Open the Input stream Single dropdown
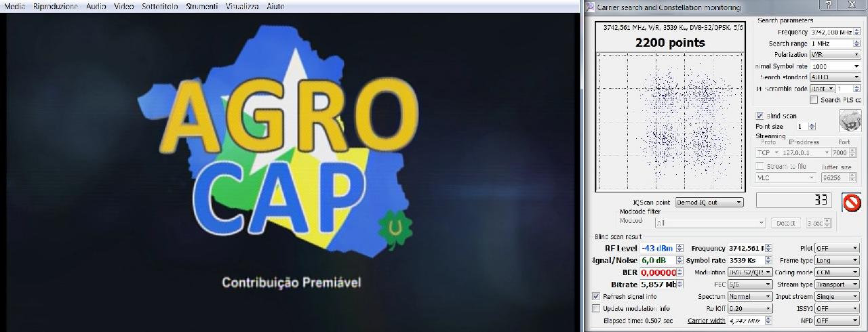This screenshot has width=868, height=332. pos(837,296)
